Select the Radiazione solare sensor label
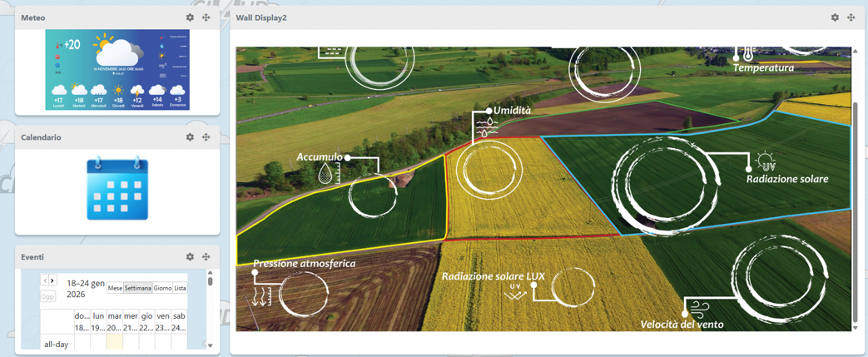Screen dimensions: 868x357 (786, 179)
